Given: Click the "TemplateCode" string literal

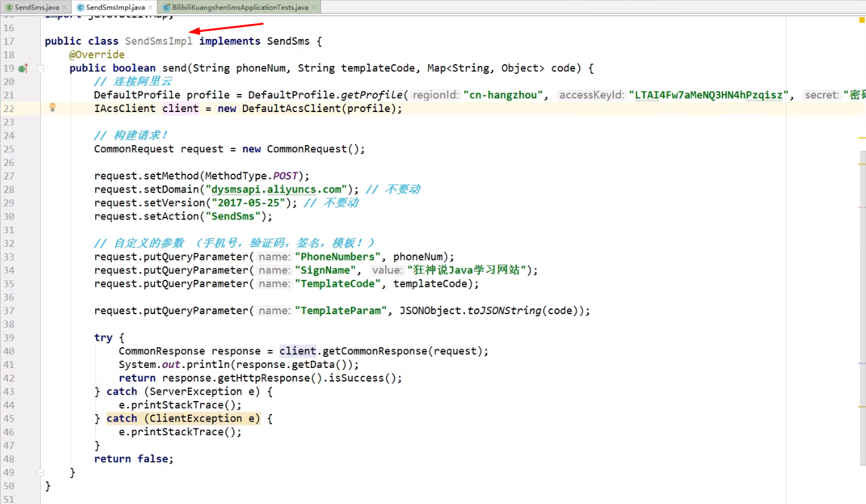Looking at the screenshot, I should tap(337, 284).
